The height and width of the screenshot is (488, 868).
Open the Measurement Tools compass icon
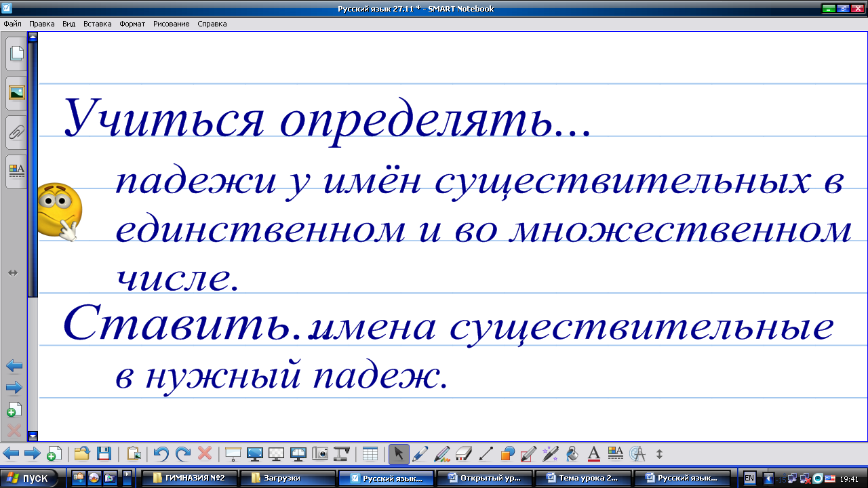[x=637, y=453]
